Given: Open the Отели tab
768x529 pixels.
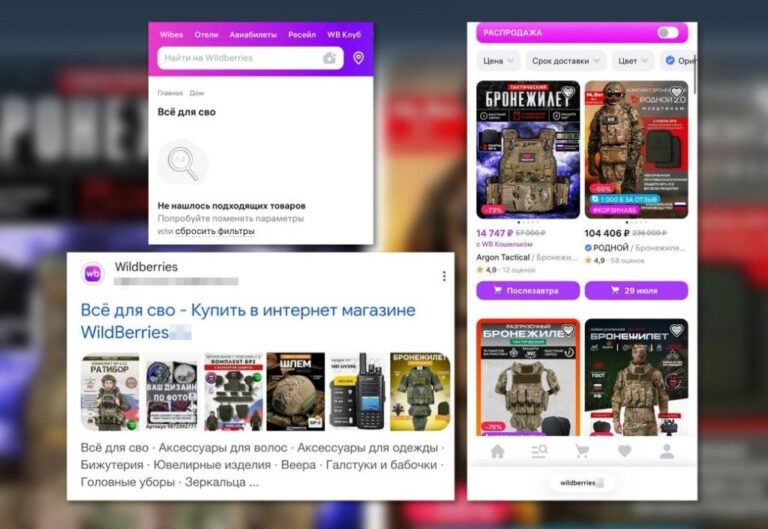Looking at the screenshot, I should pyautogui.click(x=206, y=35).
